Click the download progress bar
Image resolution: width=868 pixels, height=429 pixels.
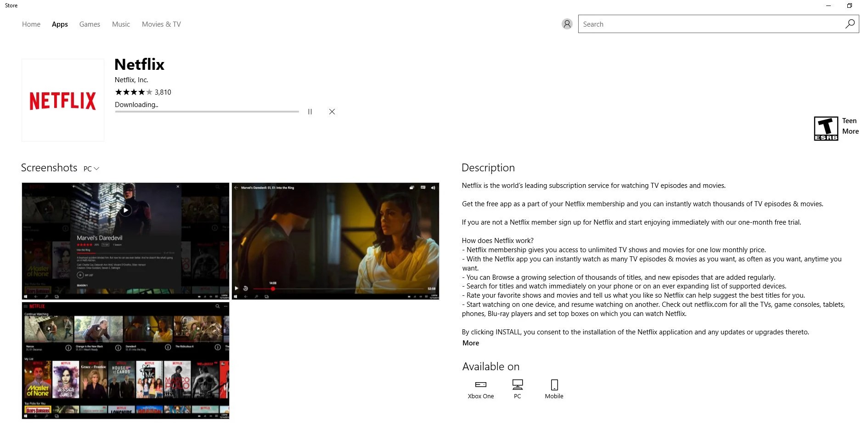207,112
